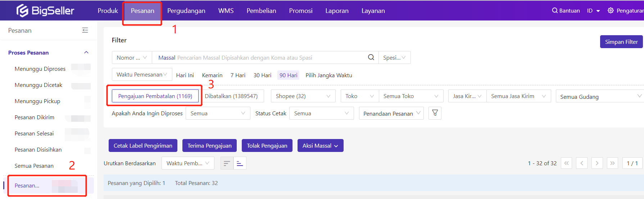This screenshot has width=644, height=199.
Task: Filter by Hari Ini
Action: point(185,75)
